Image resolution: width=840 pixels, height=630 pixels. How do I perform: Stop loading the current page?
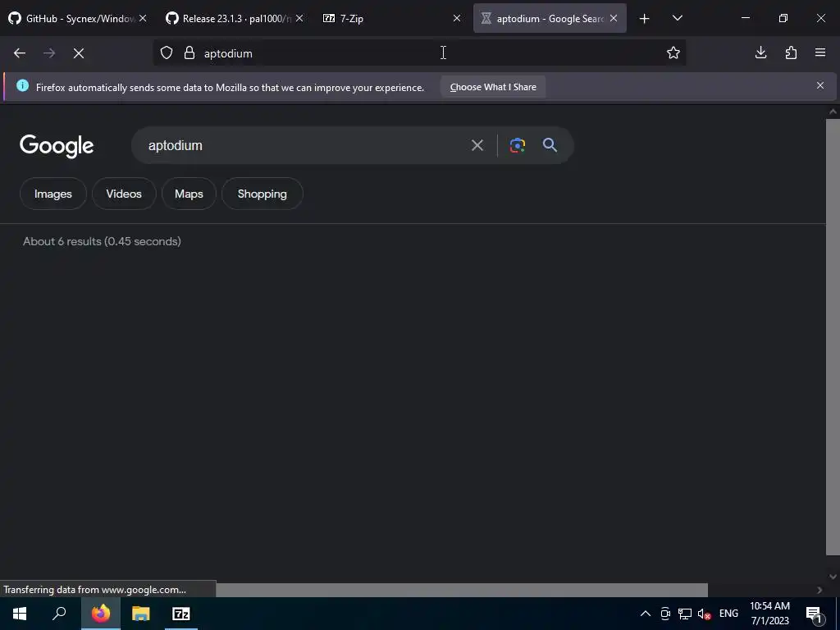tap(79, 53)
